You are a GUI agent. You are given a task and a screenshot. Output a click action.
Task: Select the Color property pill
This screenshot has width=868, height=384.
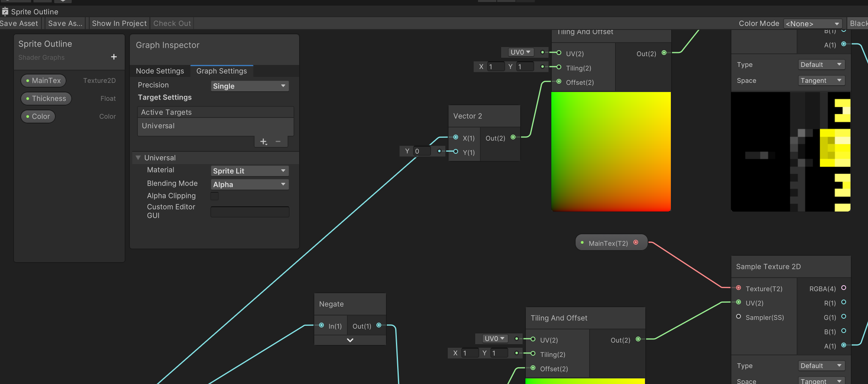point(38,116)
